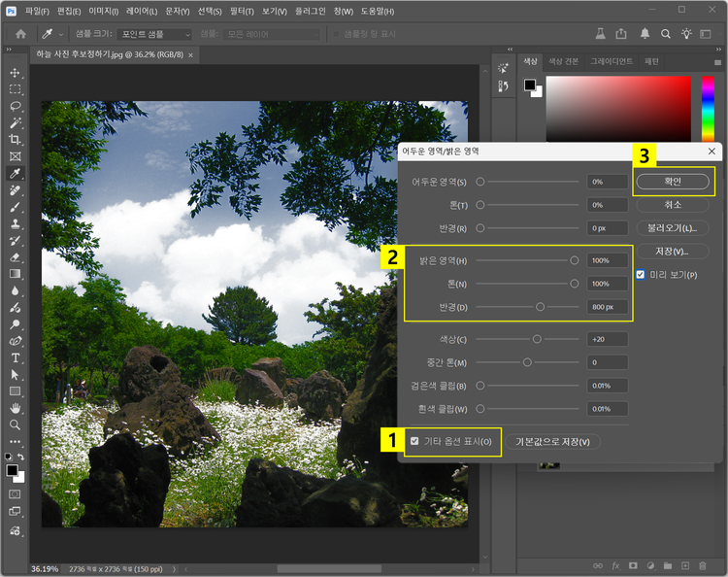Screen dimensions: 728x577
Task: Select the Lasso tool
Action: pyautogui.click(x=15, y=106)
